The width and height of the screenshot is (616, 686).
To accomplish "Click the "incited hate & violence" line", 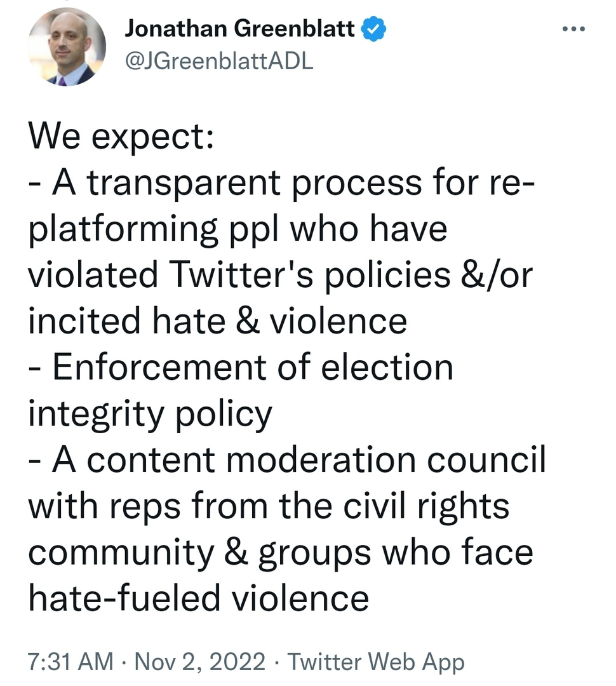I will 217,321.
